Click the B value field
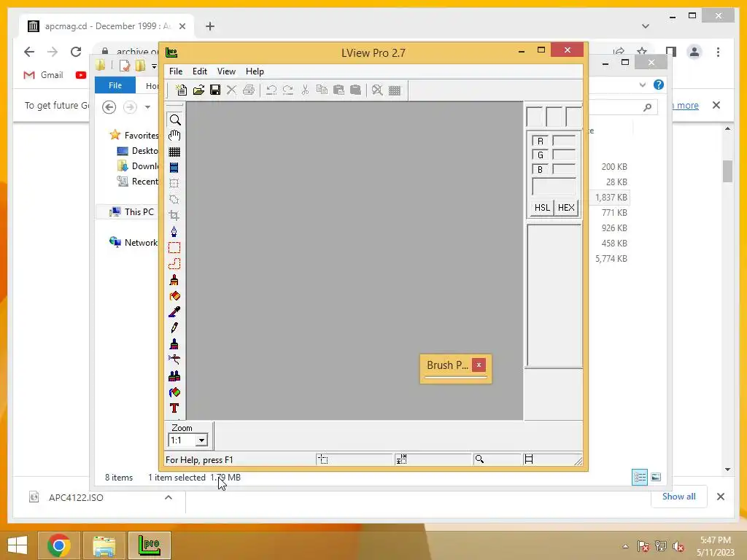This screenshot has height=560, width=747. (x=564, y=169)
